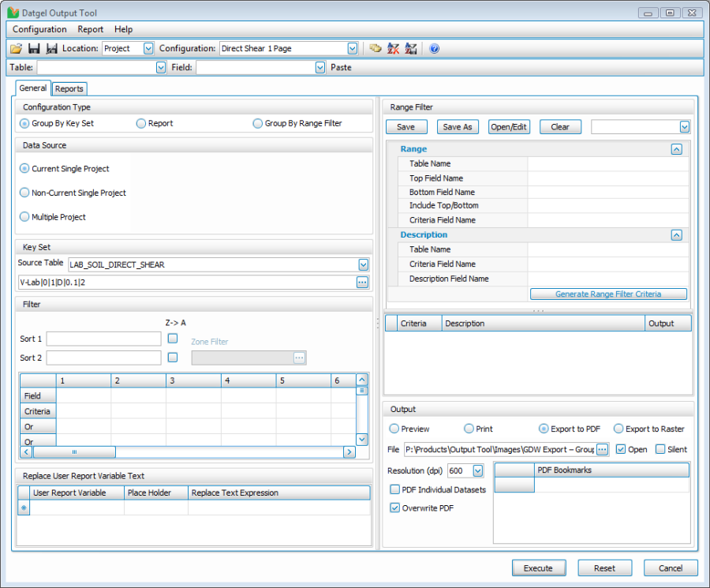Select Multiple Project data source

(x=25, y=217)
